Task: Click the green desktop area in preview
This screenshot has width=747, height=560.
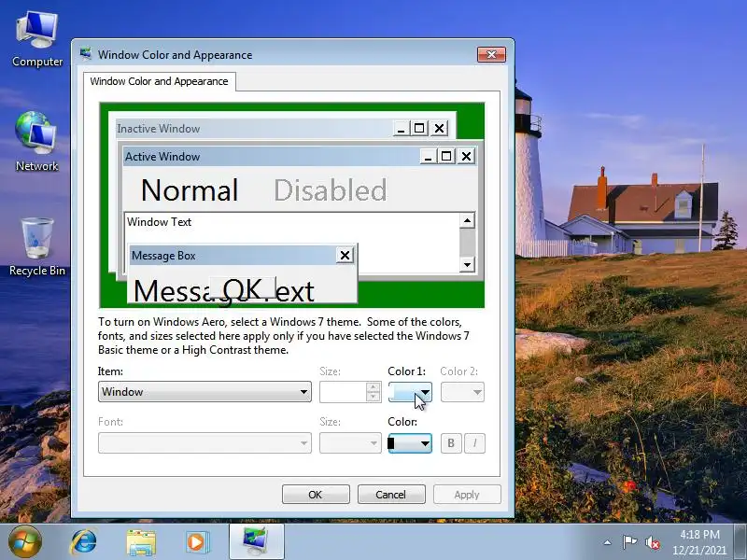Action: point(419,294)
